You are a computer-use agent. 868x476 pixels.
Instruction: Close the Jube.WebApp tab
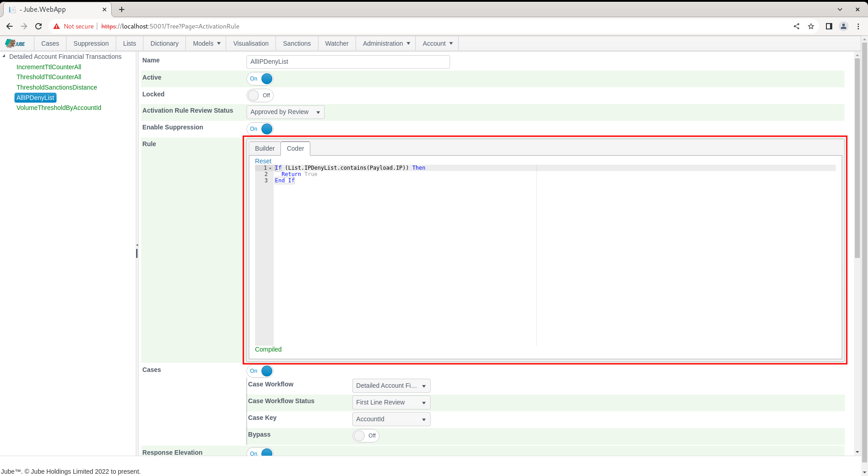click(104, 10)
